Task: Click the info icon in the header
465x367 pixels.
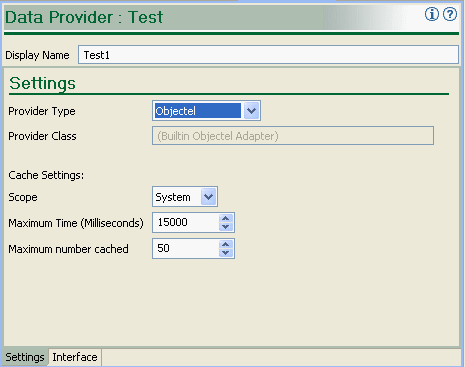Action: coord(432,14)
